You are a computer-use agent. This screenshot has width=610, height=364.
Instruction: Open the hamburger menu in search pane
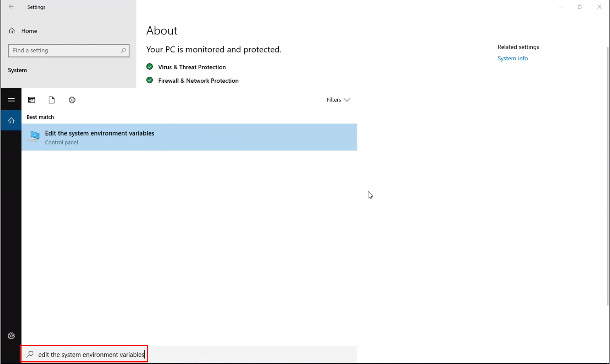point(11,99)
